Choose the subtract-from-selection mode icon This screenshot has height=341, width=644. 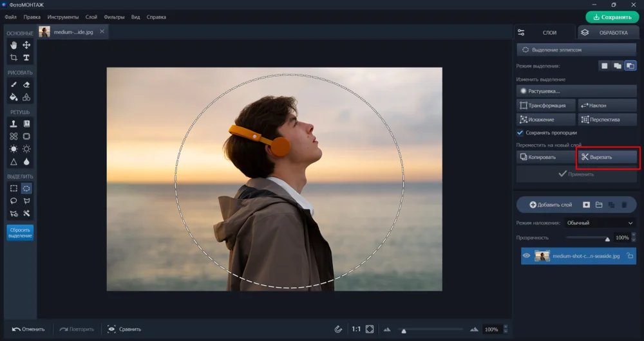pos(630,66)
